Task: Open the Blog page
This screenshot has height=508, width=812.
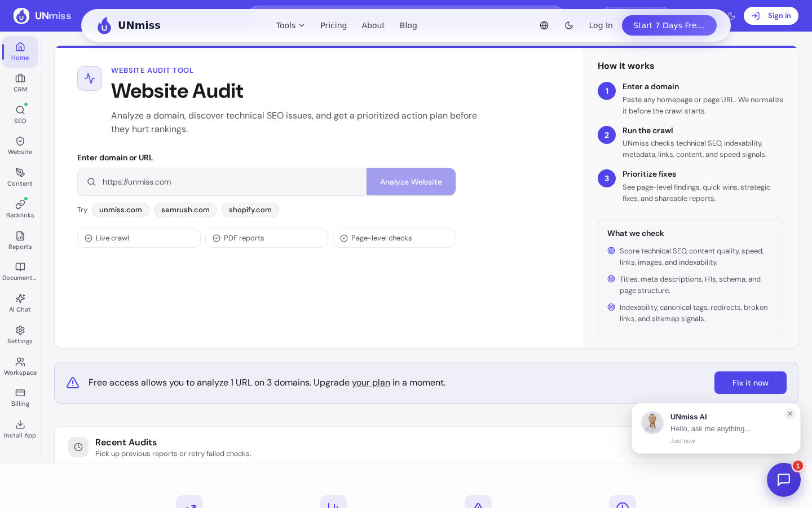Action: point(408,25)
